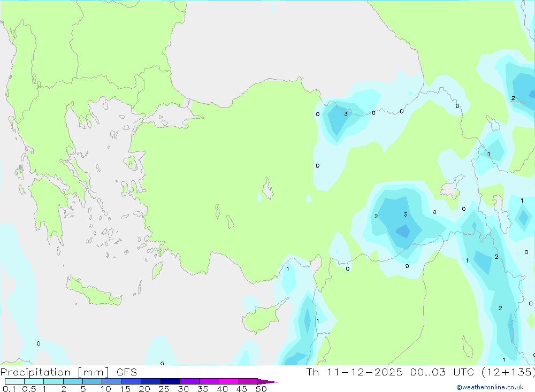Click the '15' legend scale label
The image size is (535, 392).
coord(125,389)
